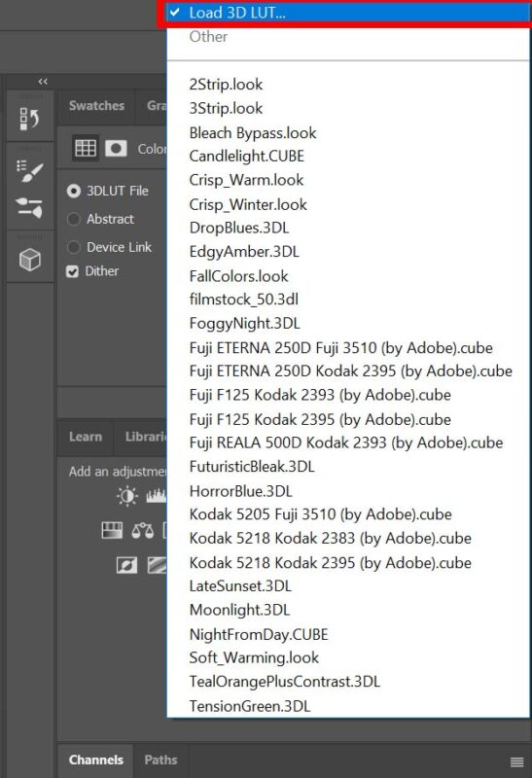Viewport: 532px width, 778px height.
Task: Select Fuji ETERNA 250D Kodak 2395 cube
Action: click(348, 371)
